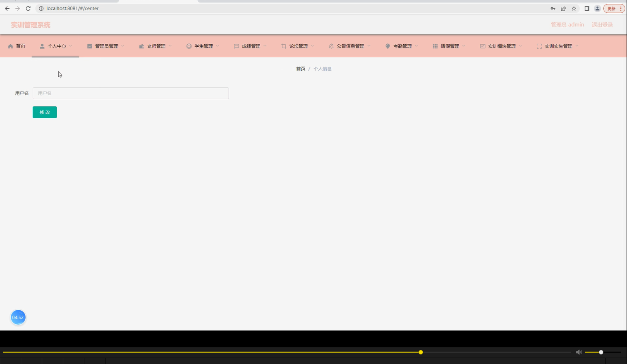Click the 实训管理系统 title logo
The width and height of the screenshot is (627, 364).
tap(31, 25)
